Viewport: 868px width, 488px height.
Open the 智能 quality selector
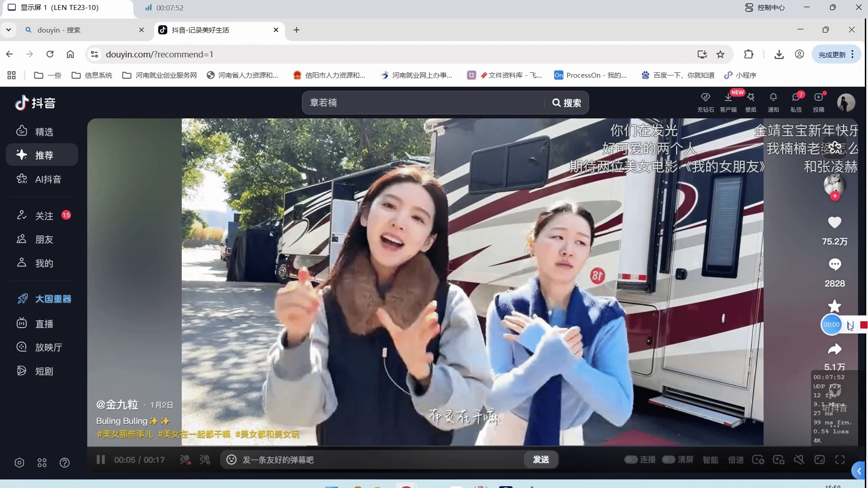[710, 460]
